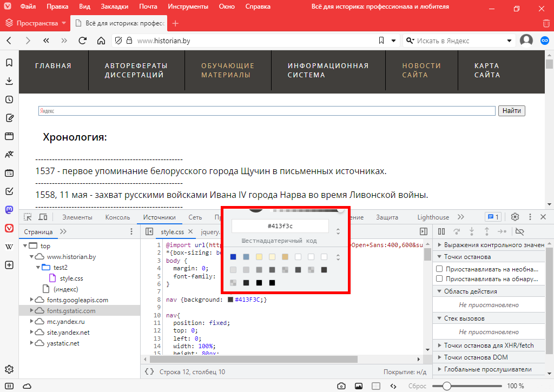Deactivate breakpoints in the debugger toolbar

point(520,231)
